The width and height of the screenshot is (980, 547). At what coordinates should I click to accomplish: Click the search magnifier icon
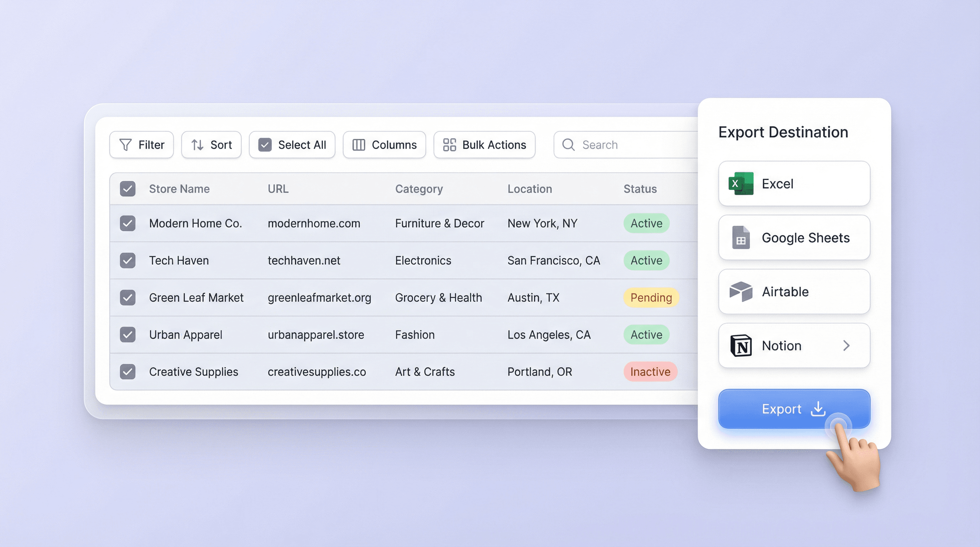[568, 145]
